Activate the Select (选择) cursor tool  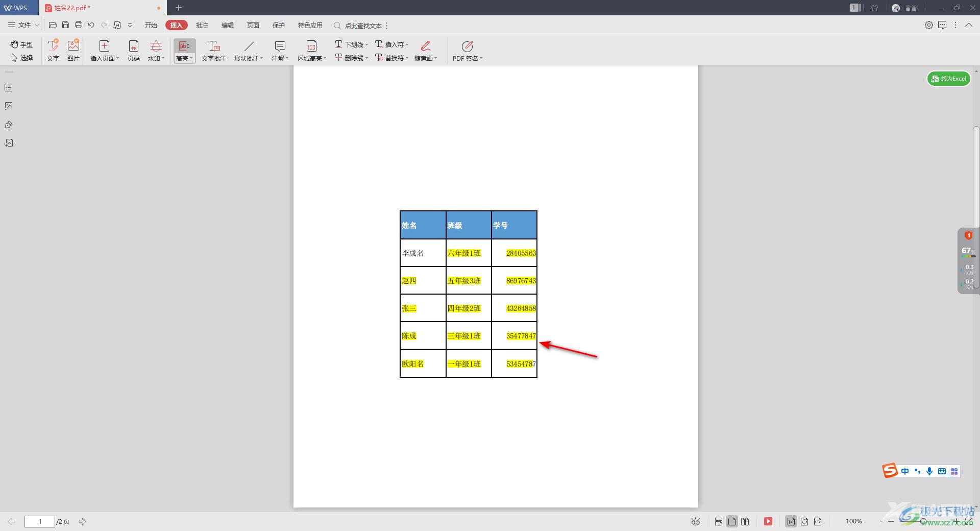(21, 58)
